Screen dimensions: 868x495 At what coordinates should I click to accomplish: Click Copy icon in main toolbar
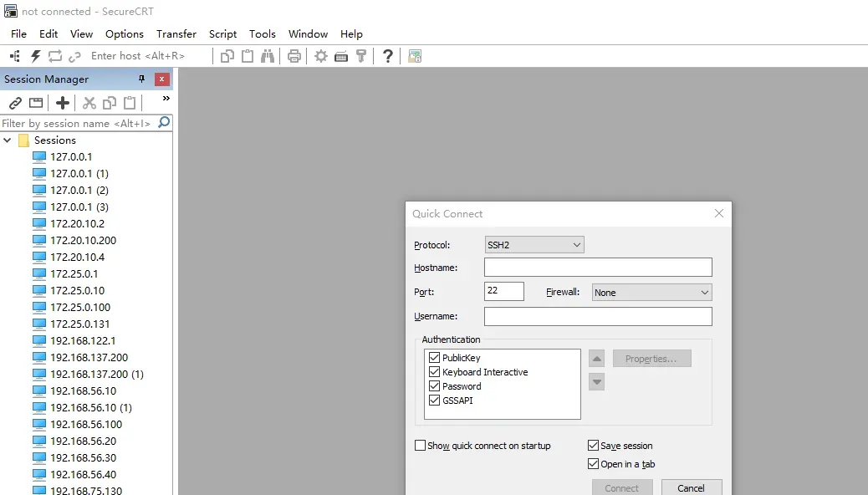click(x=227, y=56)
